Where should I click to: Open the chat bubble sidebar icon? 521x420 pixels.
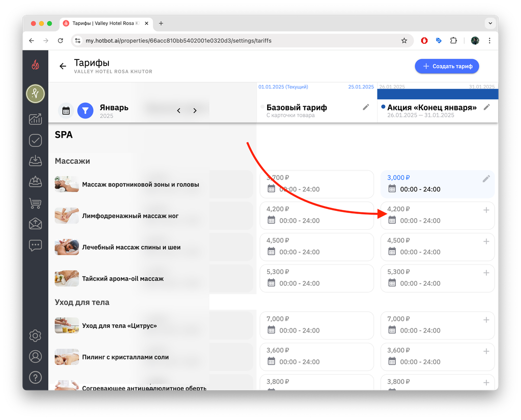pyautogui.click(x=35, y=246)
